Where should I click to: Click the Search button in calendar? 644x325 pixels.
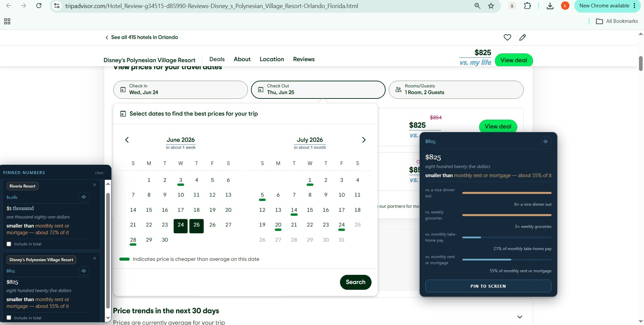point(355,282)
